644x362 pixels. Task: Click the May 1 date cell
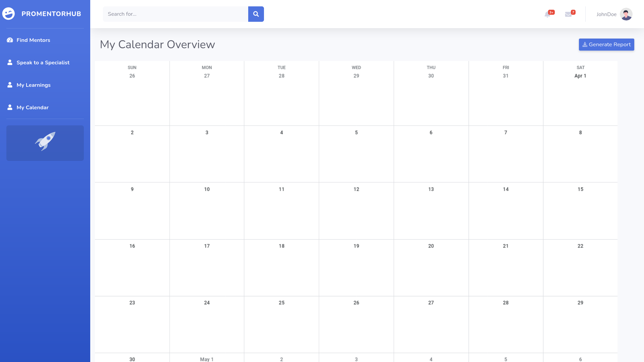click(x=207, y=359)
